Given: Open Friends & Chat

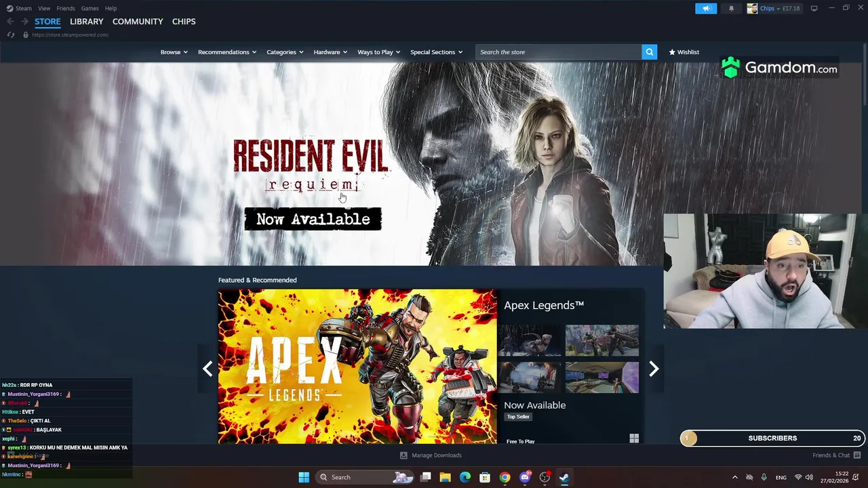Looking at the screenshot, I should [x=836, y=455].
